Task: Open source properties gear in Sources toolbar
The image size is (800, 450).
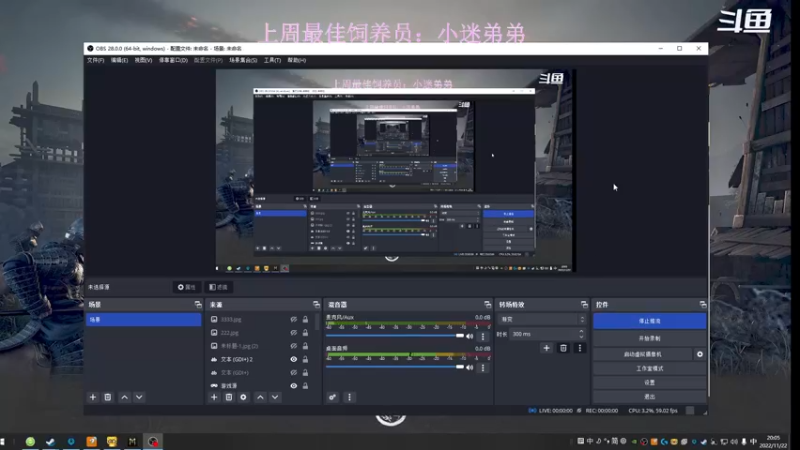Action: [243, 397]
